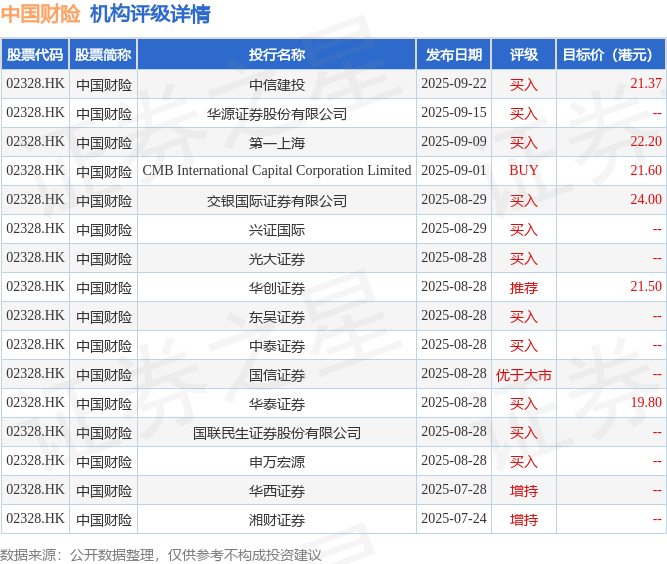Screen dimensions: 667x564
Task: Click the date 2025-09-22
Action: tap(454, 83)
